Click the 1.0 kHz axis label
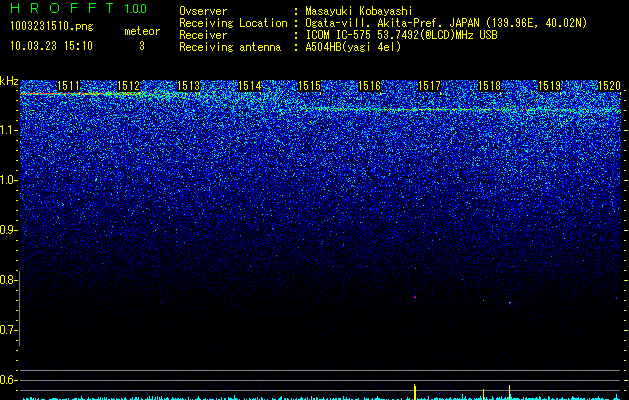 [9, 180]
